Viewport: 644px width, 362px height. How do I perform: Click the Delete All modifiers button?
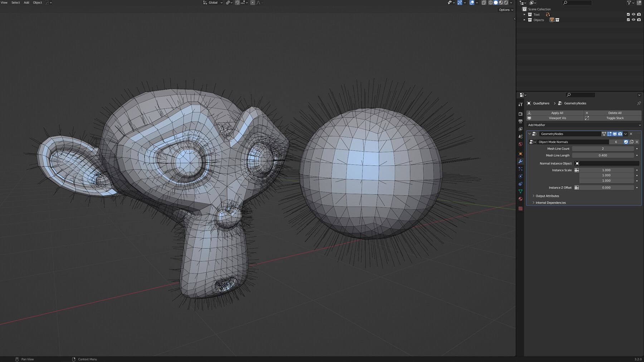point(614,113)
